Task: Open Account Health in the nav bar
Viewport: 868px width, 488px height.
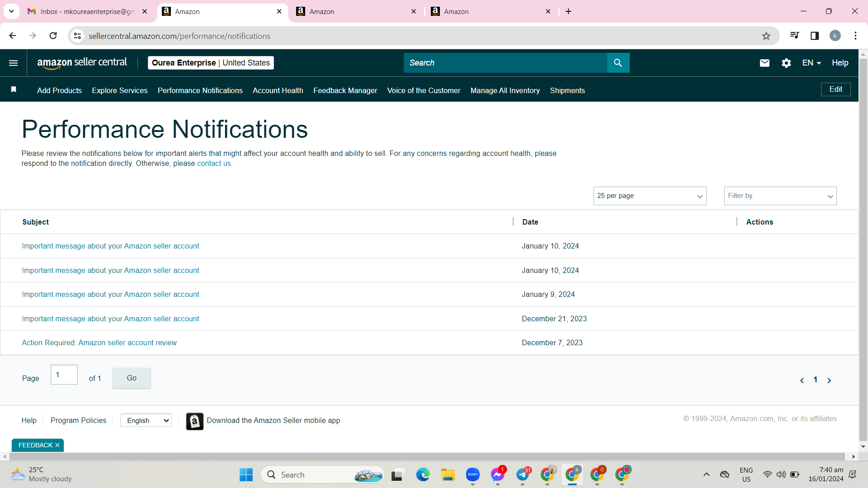Action: [x=278, y=90]
